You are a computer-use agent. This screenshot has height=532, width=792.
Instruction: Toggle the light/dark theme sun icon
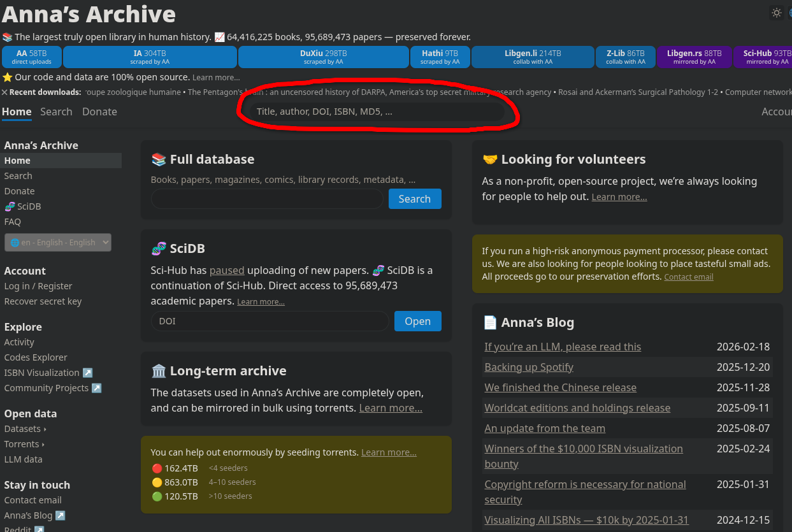click(776, 13)
